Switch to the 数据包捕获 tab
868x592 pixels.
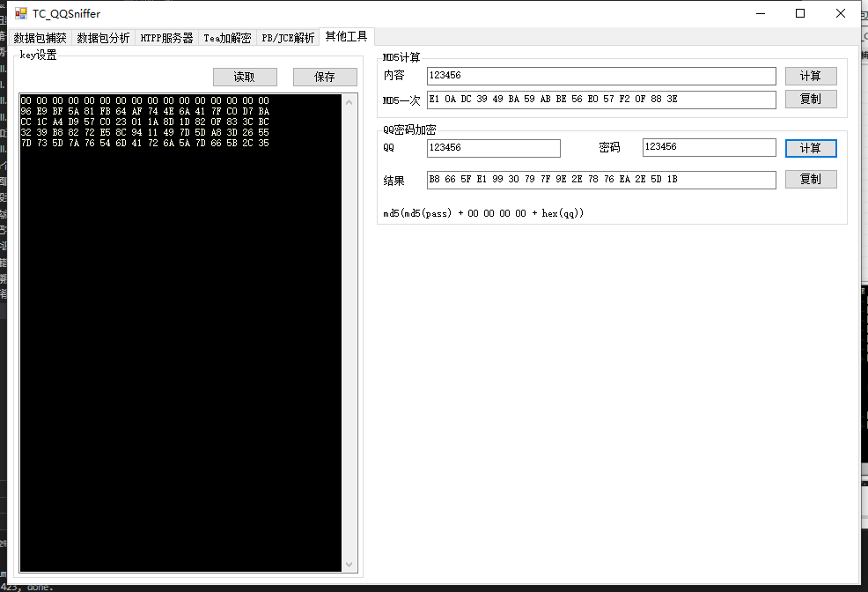click(40, 38)
